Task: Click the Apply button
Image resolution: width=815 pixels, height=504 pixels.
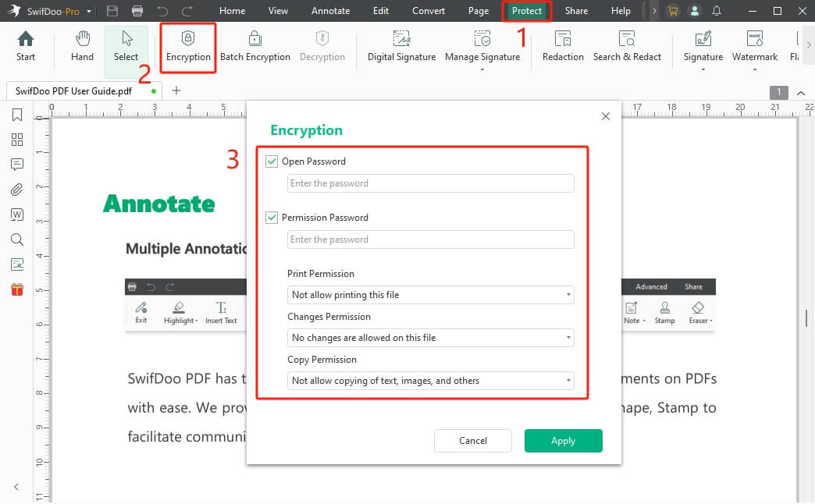Action: click(563, 441)
